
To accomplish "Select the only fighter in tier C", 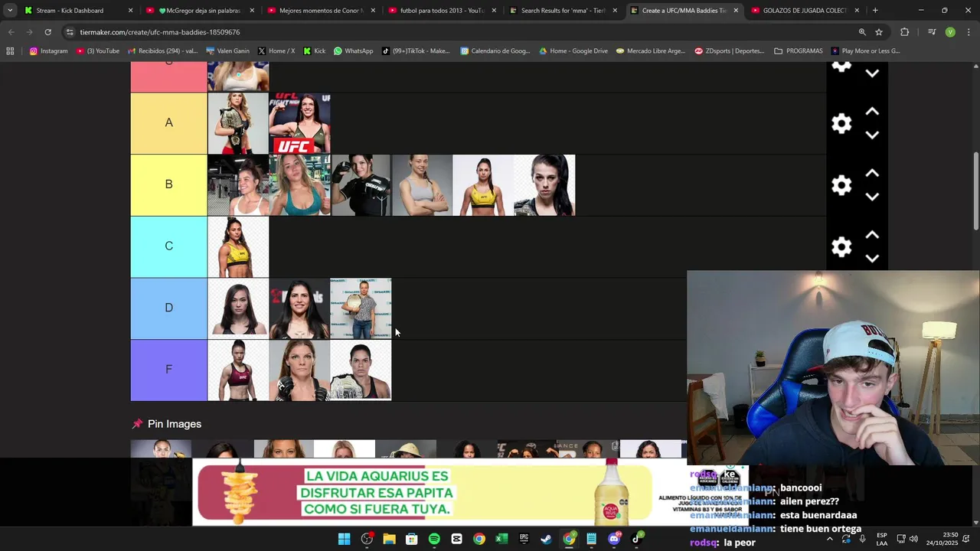I will coord(238,246).
